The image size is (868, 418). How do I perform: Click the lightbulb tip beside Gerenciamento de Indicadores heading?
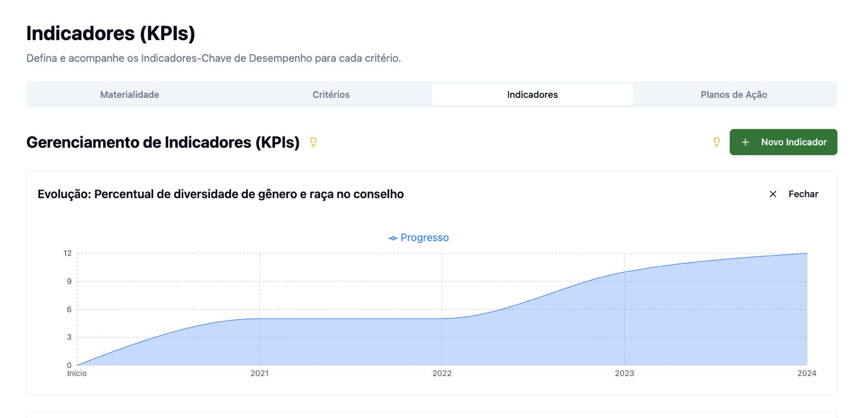(313, 142)
